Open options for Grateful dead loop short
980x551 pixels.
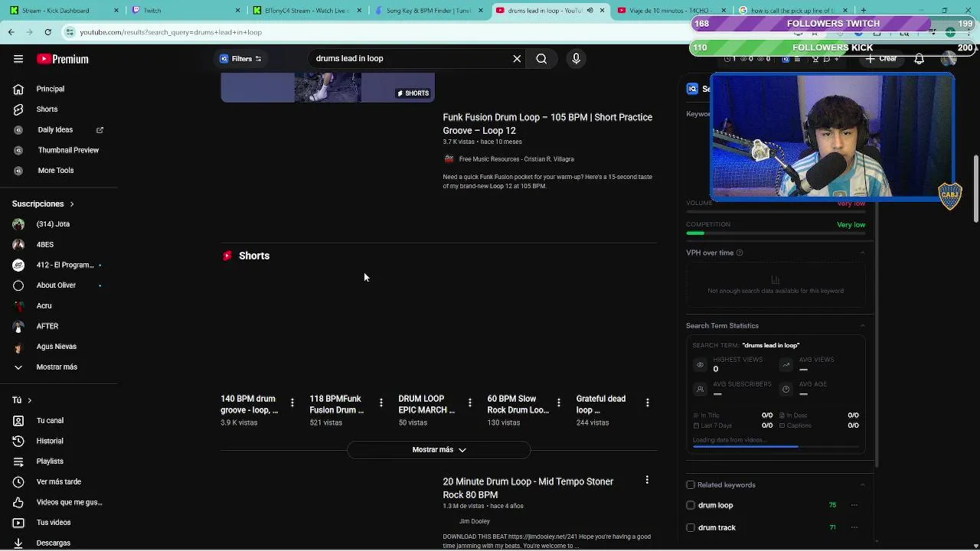tap(647, 403)
